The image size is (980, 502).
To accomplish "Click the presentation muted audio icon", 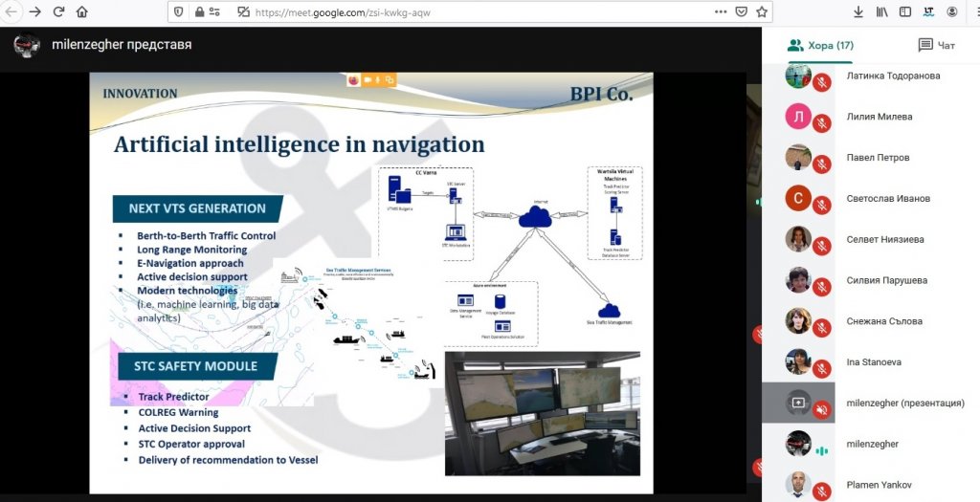I will (822, 409).
